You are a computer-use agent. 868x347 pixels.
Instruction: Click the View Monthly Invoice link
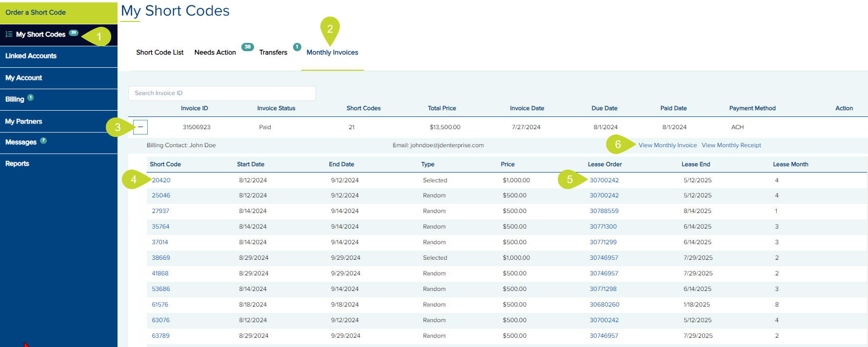tap(668, 145)
